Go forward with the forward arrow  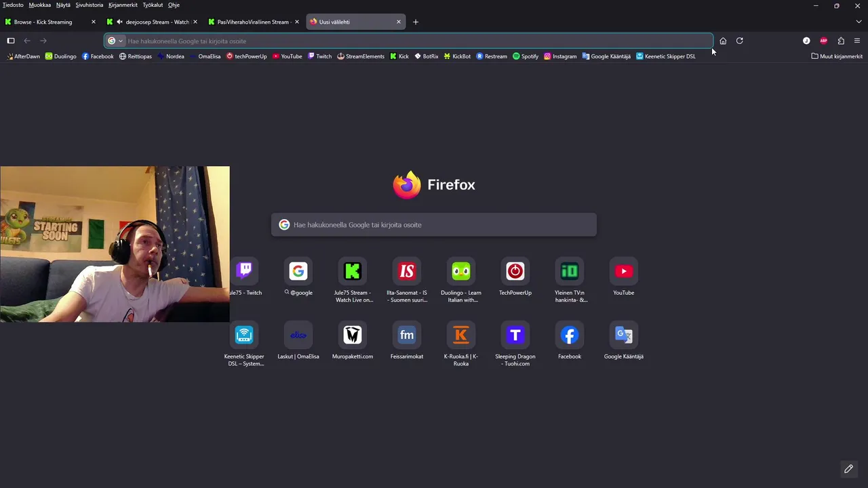click(43, 41)
